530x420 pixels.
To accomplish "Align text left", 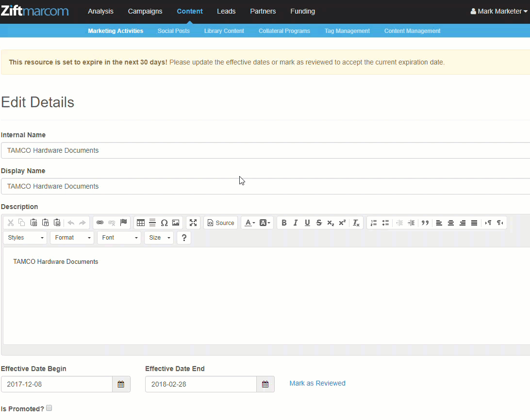I will pyautogui.click(x=439, y=223).
